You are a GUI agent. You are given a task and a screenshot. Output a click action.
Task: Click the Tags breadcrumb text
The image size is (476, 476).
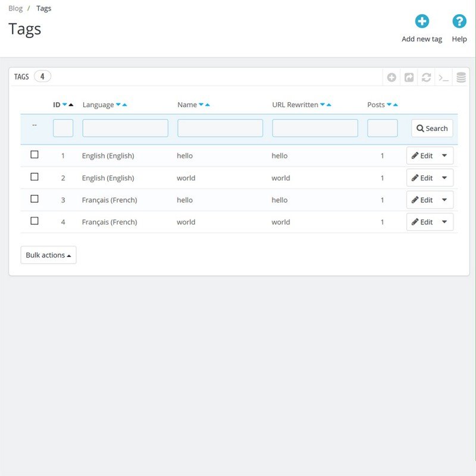pyautogui.click(x=43, y=8)
